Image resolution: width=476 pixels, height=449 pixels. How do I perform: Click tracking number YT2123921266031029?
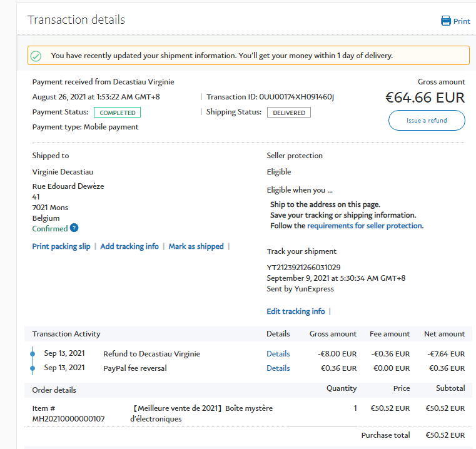click(304, 268)
